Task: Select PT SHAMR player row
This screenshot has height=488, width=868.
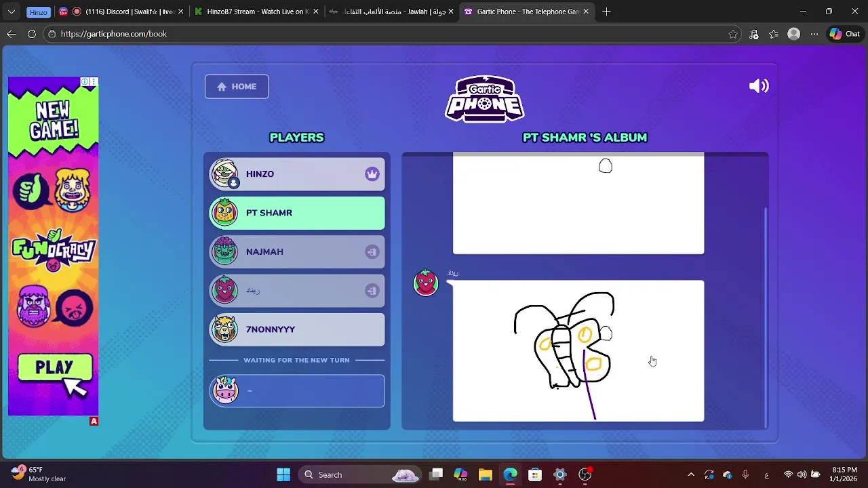Action: (297, 213)
